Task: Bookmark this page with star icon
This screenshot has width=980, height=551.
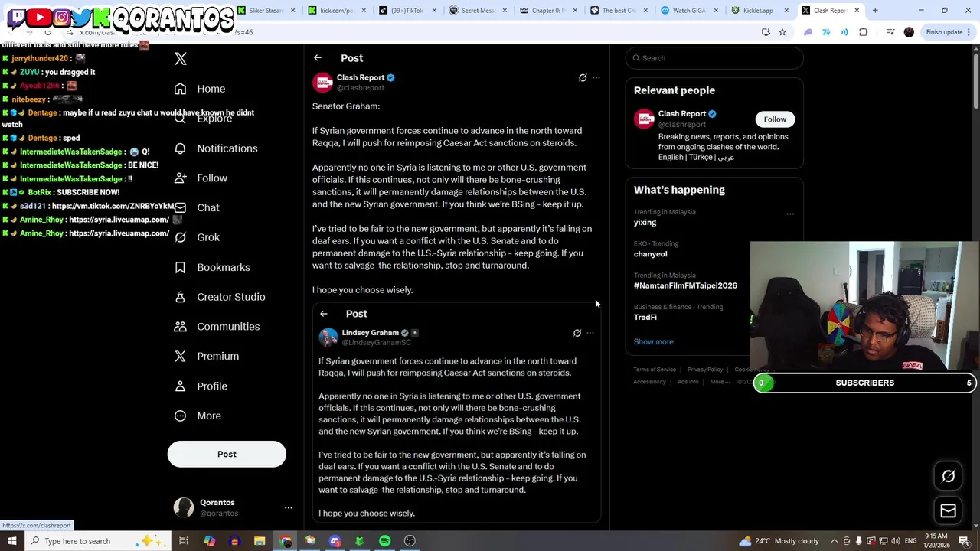Action: (782, 32)
